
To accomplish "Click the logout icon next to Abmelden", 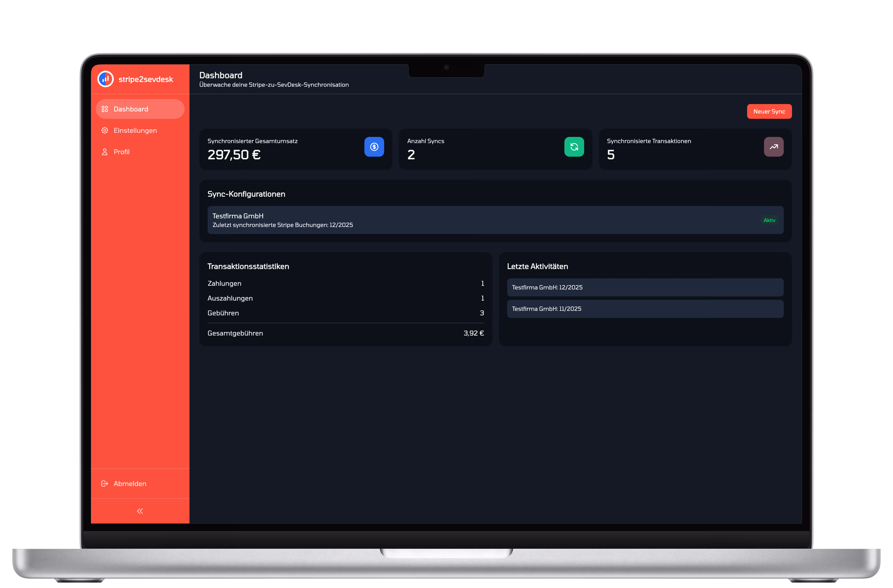I will [104, 483].
